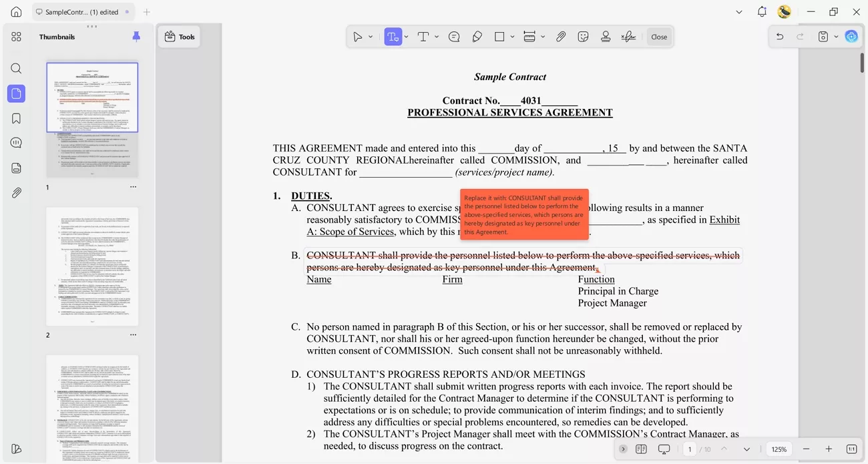The image size is (868, 464).
Task: Switch to the SampleContr... (1) edited tab
Action: (81, 12)
